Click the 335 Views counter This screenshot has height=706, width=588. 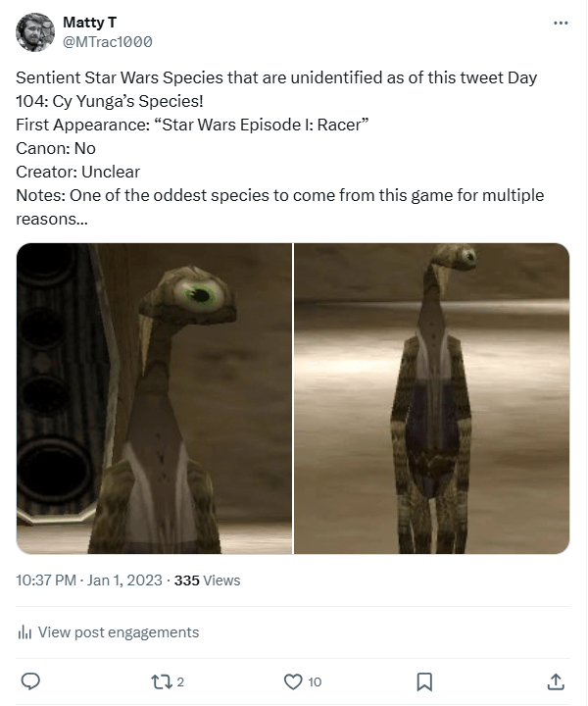click(x=208, y=580)
